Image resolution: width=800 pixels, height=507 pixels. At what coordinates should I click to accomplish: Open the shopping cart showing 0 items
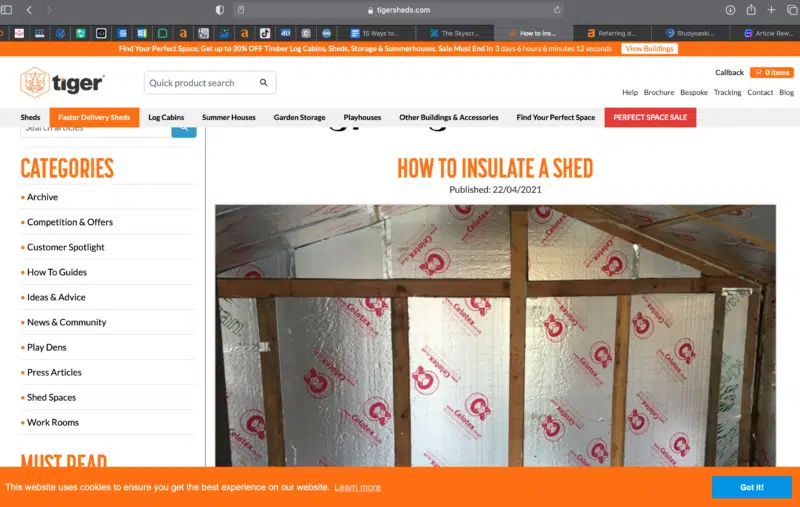point(771,72)
